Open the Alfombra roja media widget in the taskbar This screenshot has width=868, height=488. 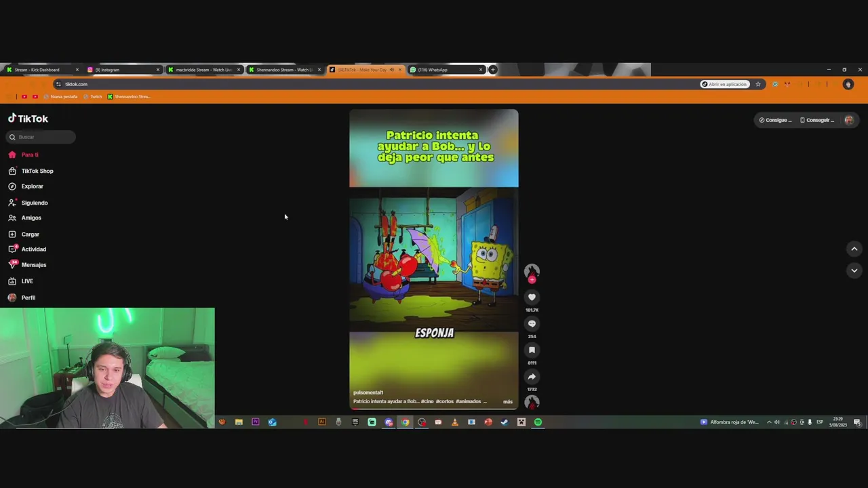(x=730, y=422)
